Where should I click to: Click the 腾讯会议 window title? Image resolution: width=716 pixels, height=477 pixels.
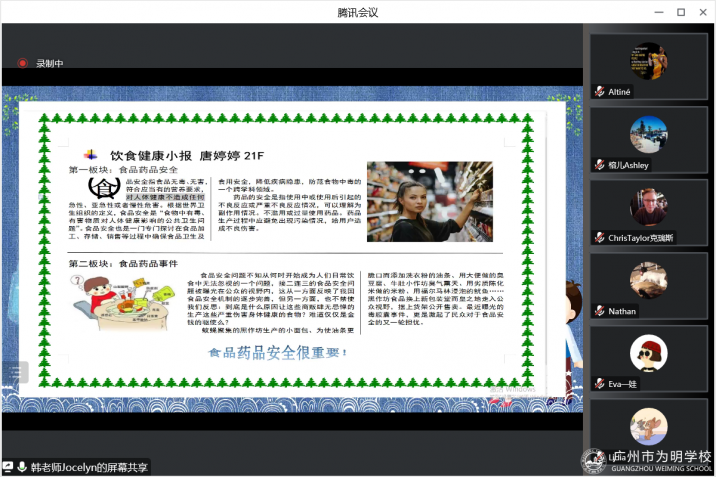[x=358, y=12]
